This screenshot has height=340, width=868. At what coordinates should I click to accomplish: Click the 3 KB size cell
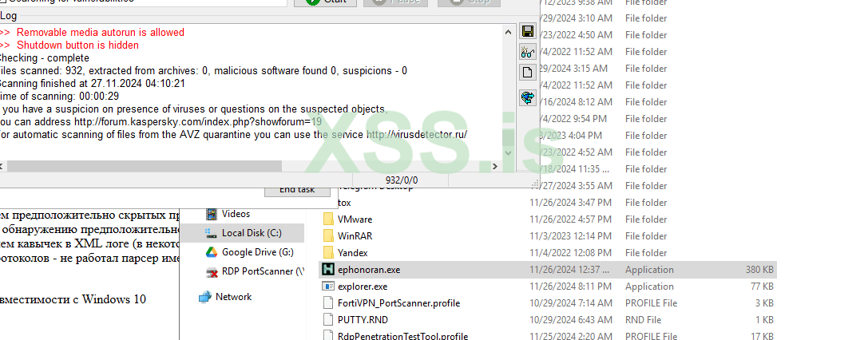point(764,303)
